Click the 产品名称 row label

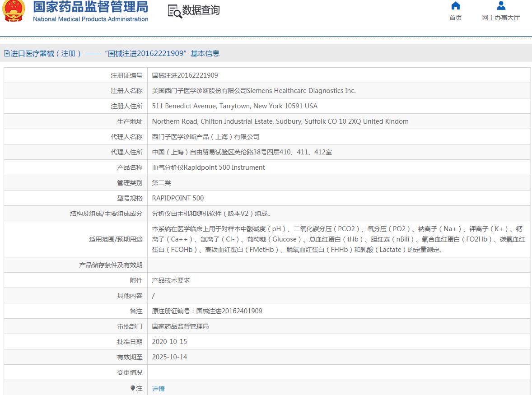(130, 167)
